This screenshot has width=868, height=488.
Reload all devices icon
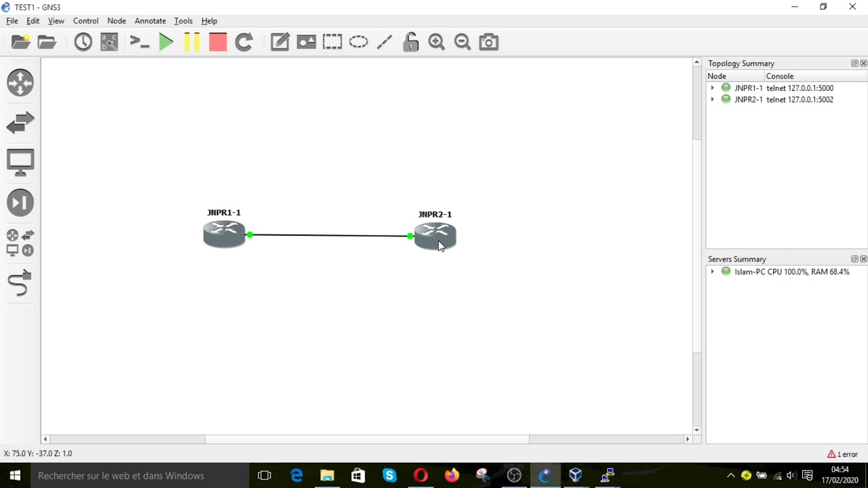[243, 42]
